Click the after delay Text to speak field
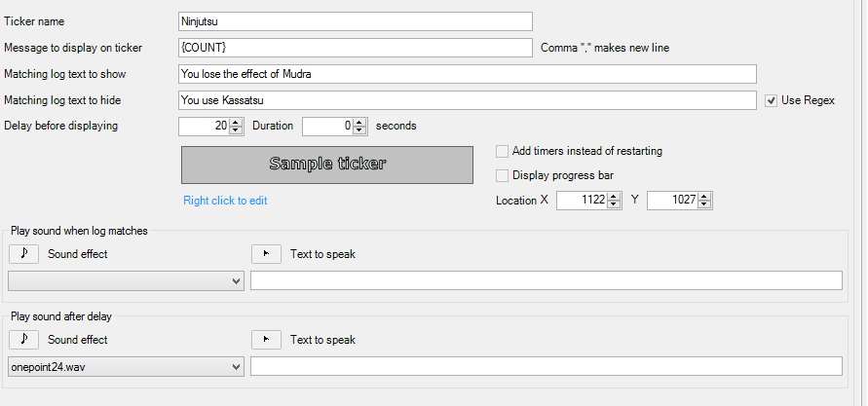Image resolution: width=868 pixels, height=406 pixels. [x=546, y=366]
